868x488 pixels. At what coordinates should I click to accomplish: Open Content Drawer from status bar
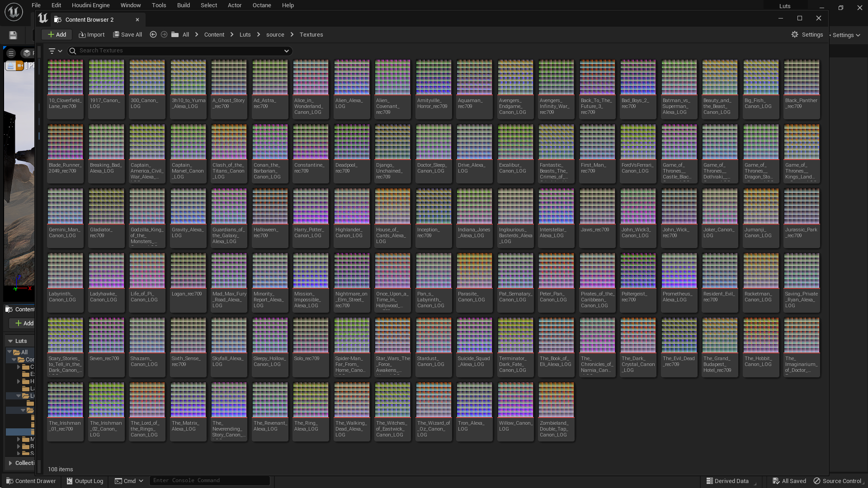[x=31, y=481]
